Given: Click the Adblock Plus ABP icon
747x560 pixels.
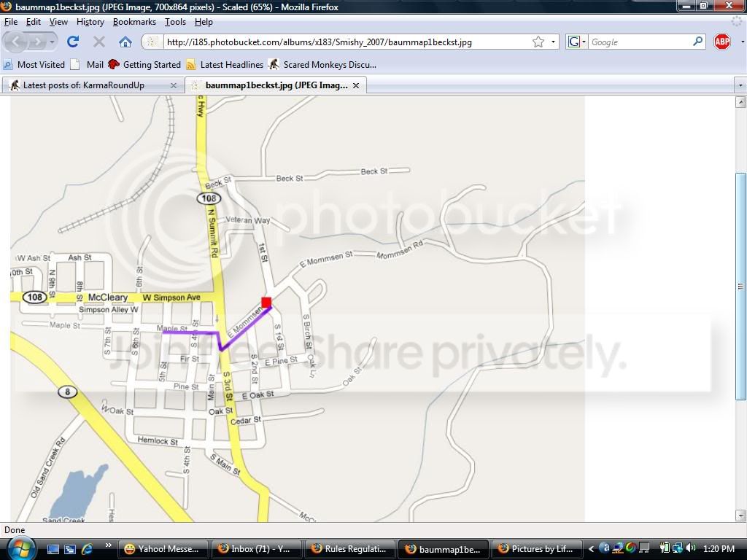Looking at the screenshot, I should coord(721,42).
